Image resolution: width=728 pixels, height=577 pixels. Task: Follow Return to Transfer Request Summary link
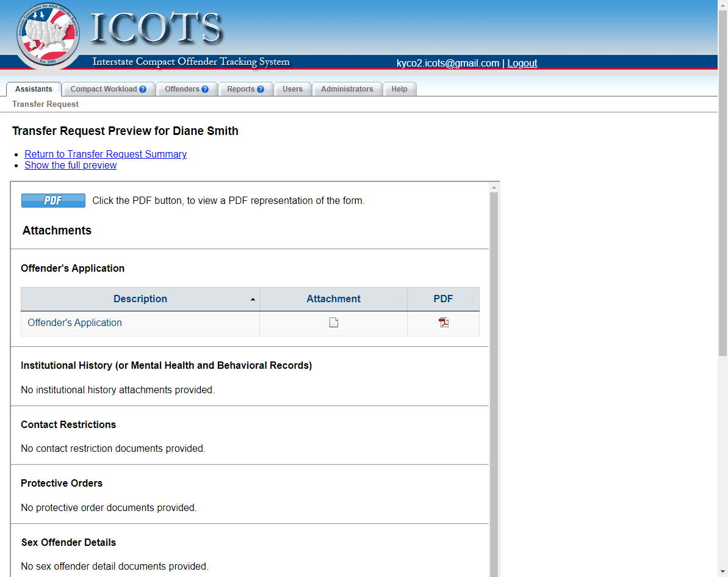pyautogui.click(x=106, y=154)
